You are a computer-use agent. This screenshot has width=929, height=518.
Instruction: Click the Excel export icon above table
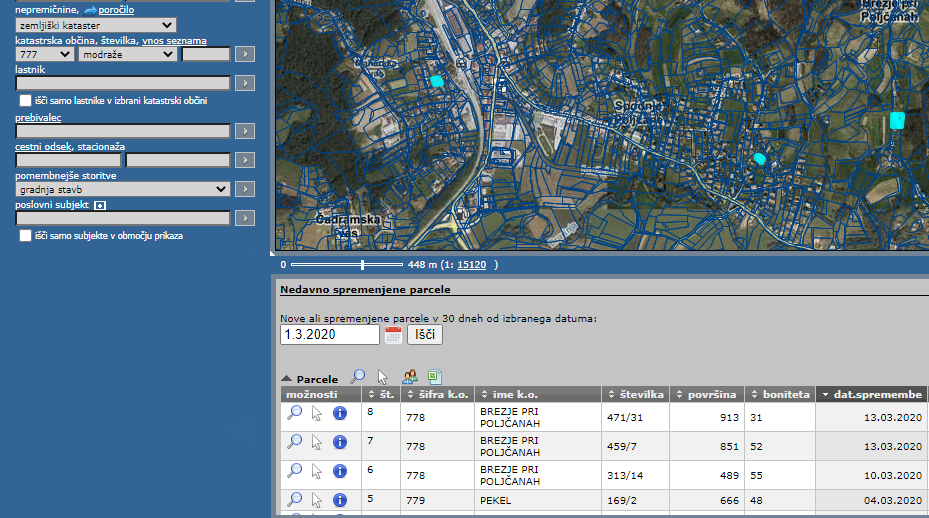(435, 377)
